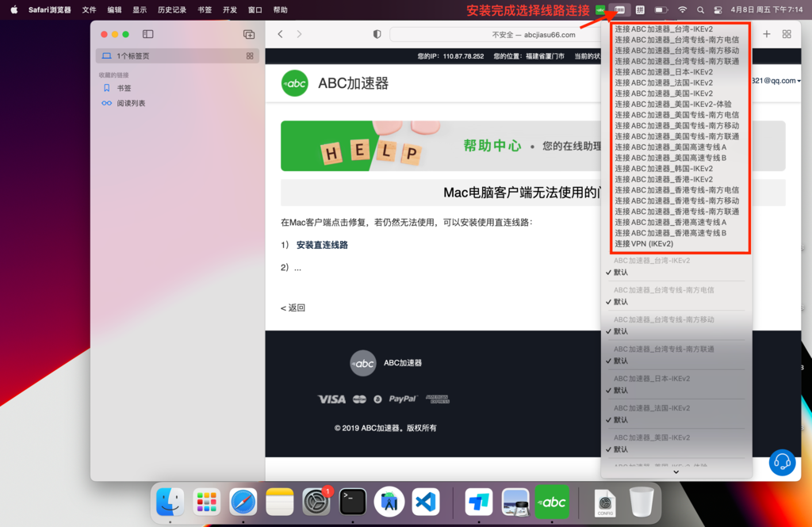Open the 书签 menu in the menu bar
The height and width of the screenshot is (527, 812).
coord(205,10)
